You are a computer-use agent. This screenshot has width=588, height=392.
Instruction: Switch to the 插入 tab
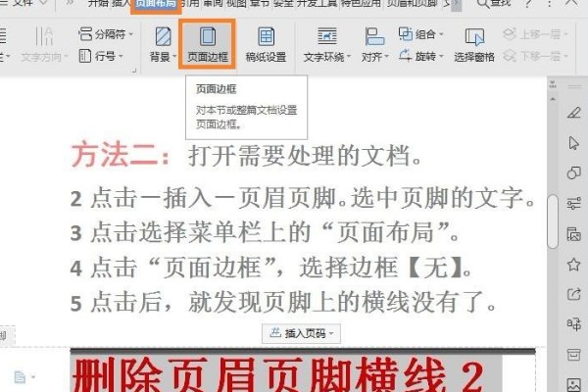click(x=120, y=3)
